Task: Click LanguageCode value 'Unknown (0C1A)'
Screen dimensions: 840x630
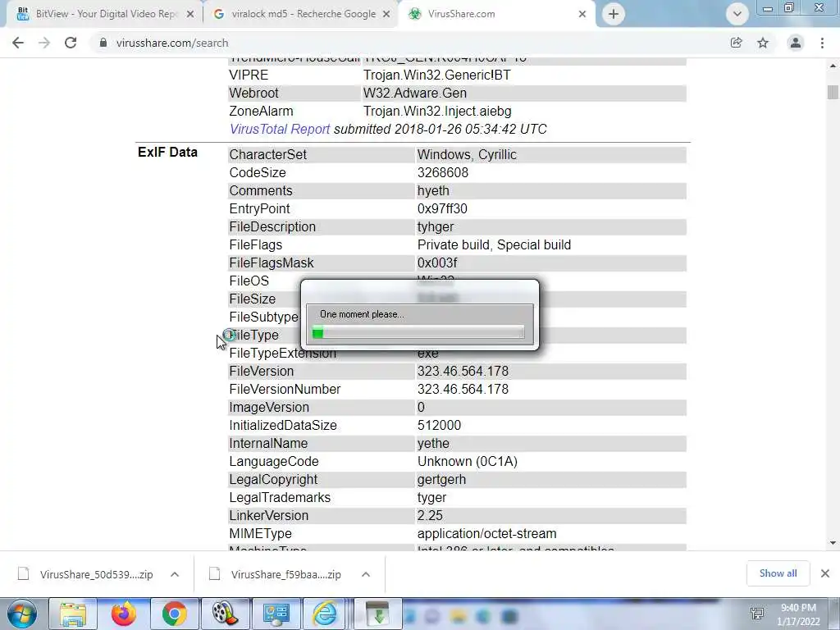Action: tap(467, 462)
